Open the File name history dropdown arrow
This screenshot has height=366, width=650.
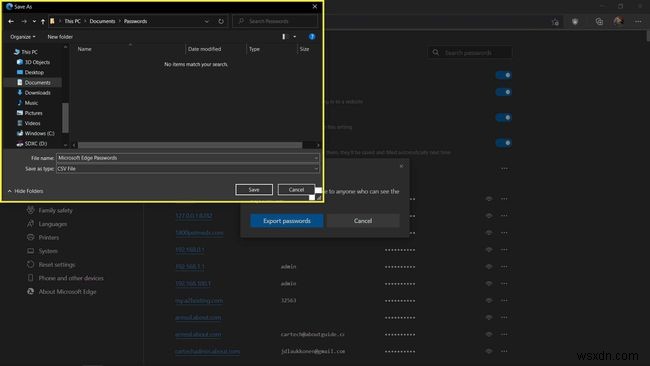pos(316,158)
